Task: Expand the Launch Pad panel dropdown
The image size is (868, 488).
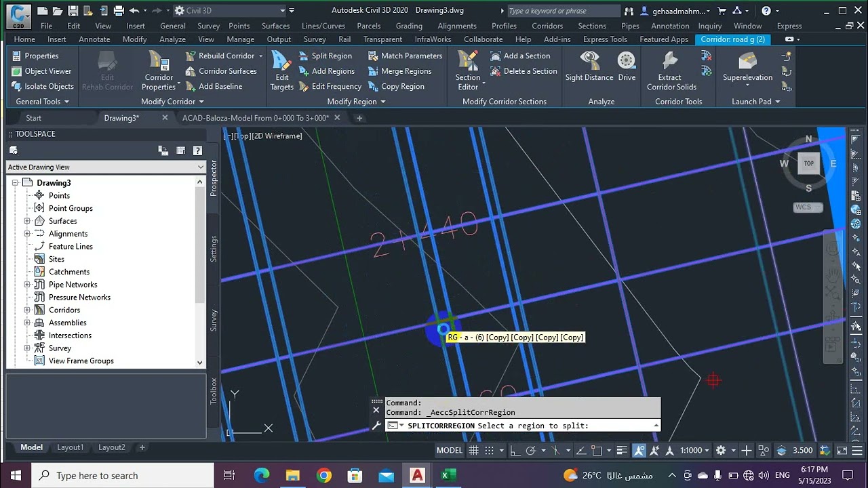Action: click(x=755, y=102)
